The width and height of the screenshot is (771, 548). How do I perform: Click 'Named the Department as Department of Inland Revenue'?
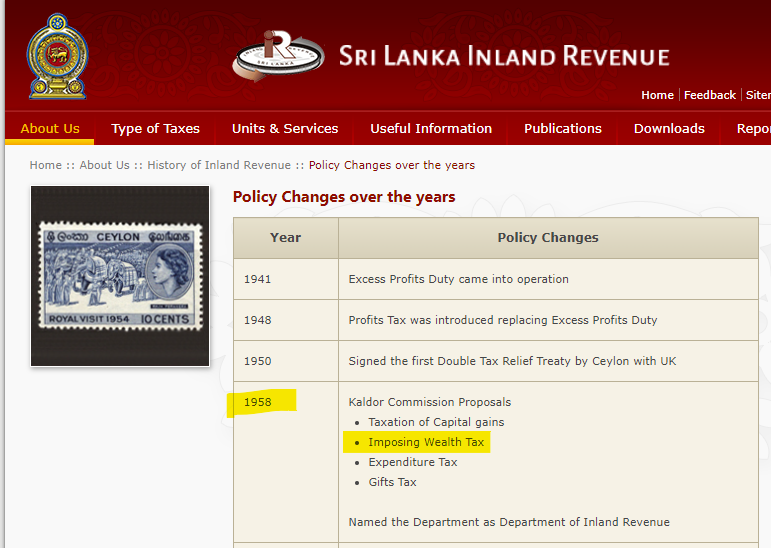509,522
